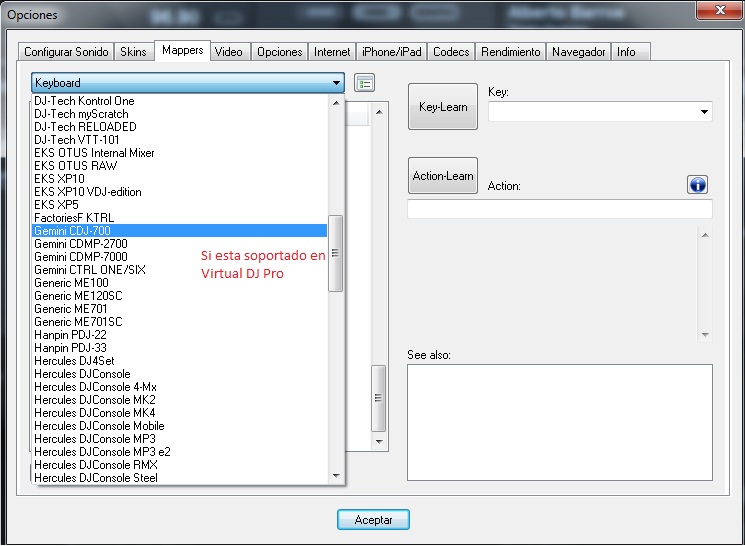Choose Hercules DJConsole Steel

pos(180,478)
